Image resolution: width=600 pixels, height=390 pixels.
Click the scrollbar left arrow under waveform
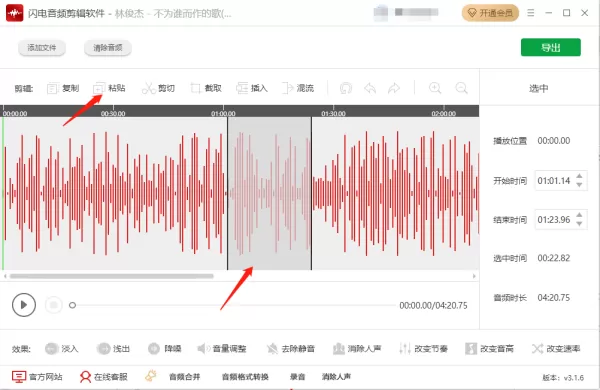[x=5, y=276]
